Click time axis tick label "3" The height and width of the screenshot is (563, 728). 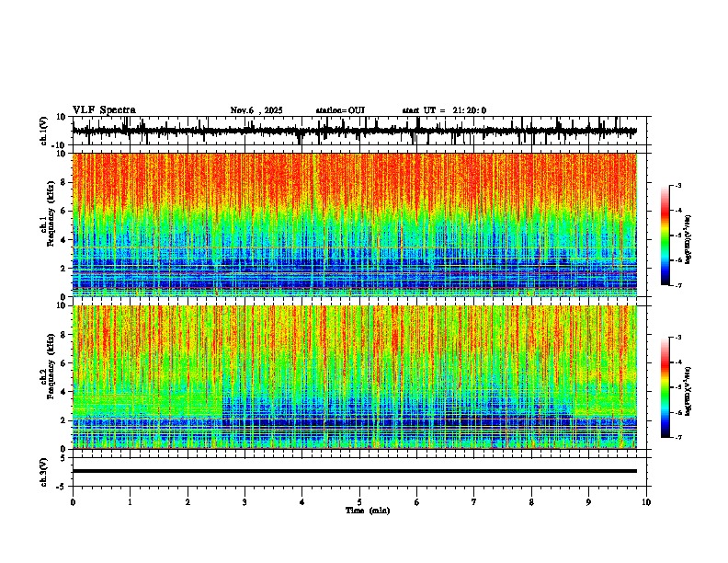pos(245,502)
